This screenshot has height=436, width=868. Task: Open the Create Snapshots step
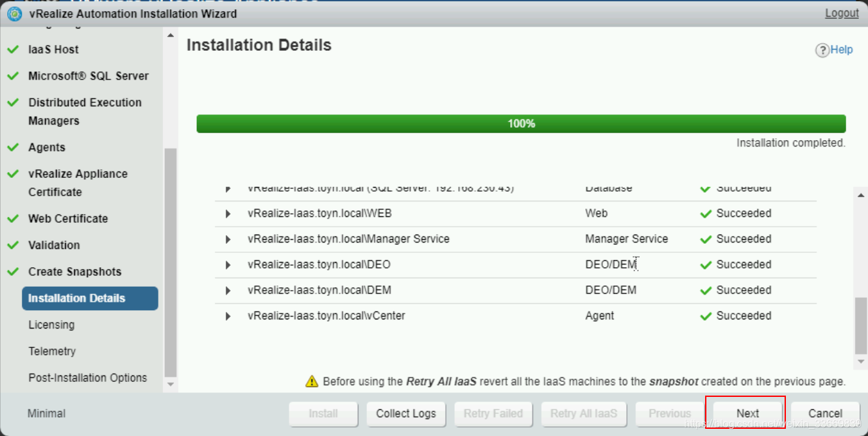coord(75,272)
